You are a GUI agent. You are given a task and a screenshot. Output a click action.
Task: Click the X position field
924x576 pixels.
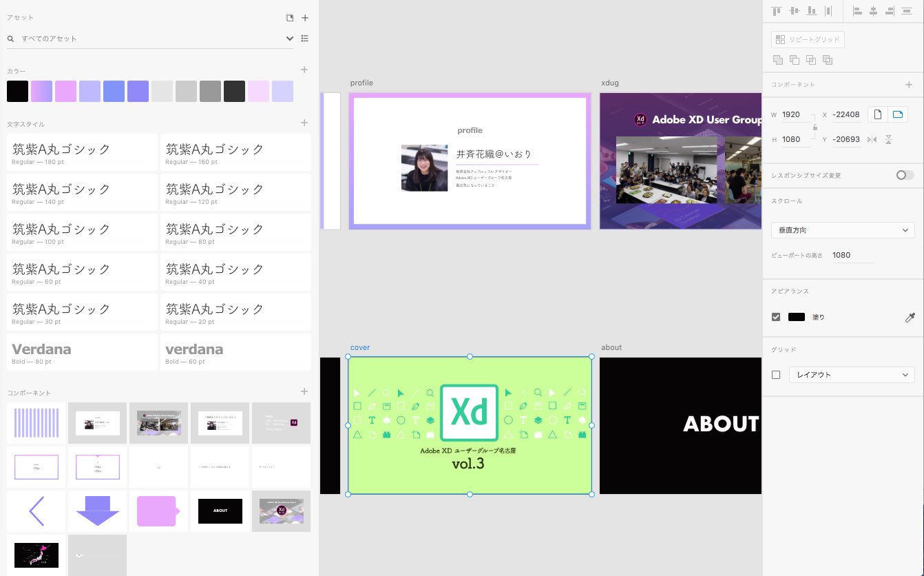point(846,115)
